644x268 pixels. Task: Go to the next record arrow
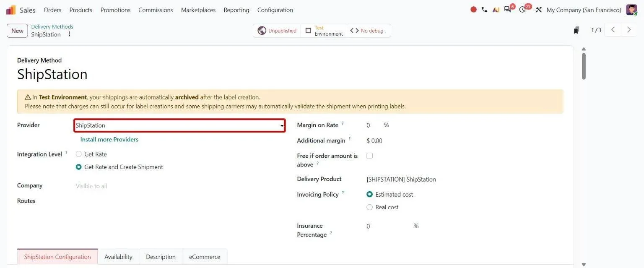click(x=629, y=30)
